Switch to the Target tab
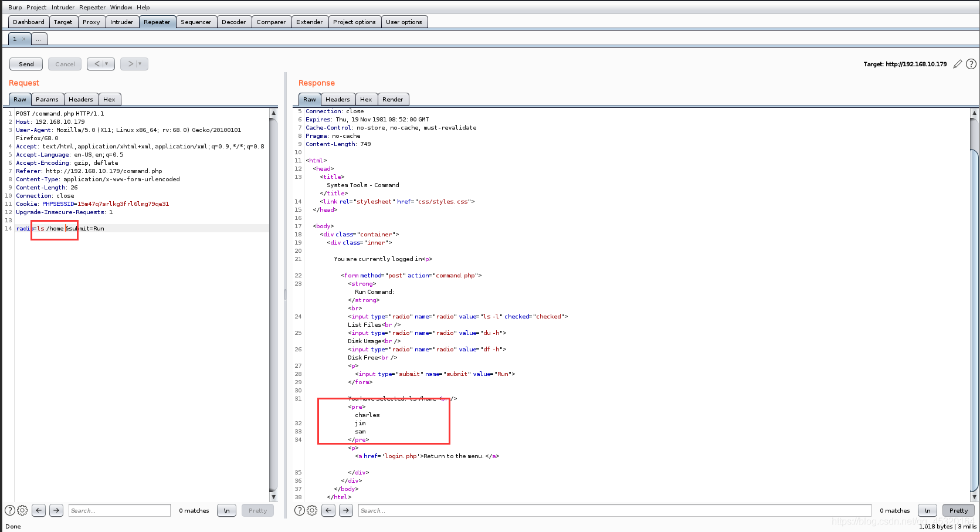Viewport: 980px width, 532px height. (63, 22)
